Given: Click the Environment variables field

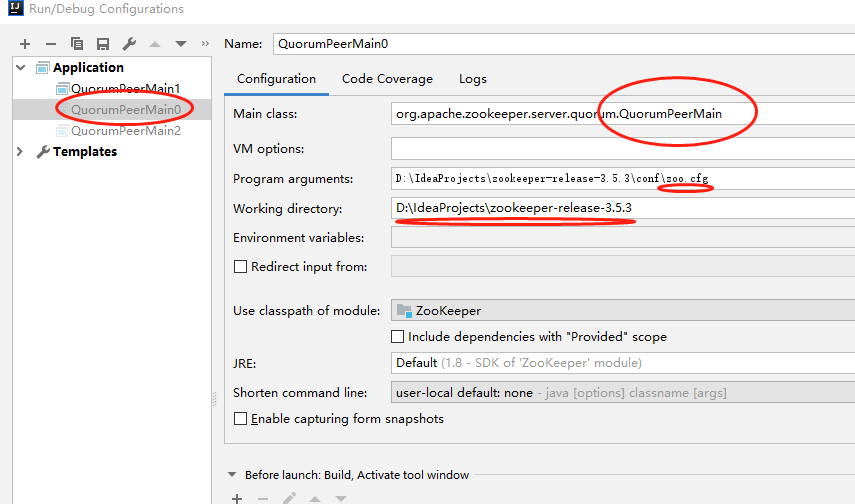Looking at the screenshot, I should 623,237.
